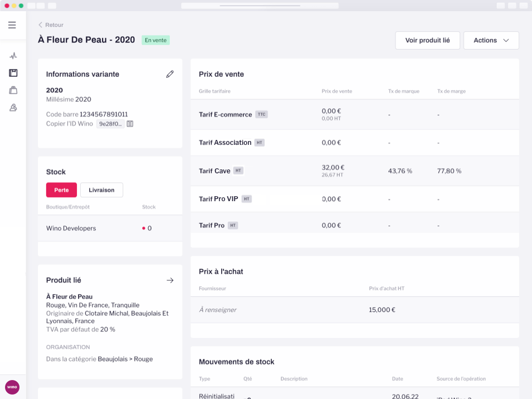Open the hamburger menu in sidebar
This screenshot has height=399, width=532.
pos(12,25)
